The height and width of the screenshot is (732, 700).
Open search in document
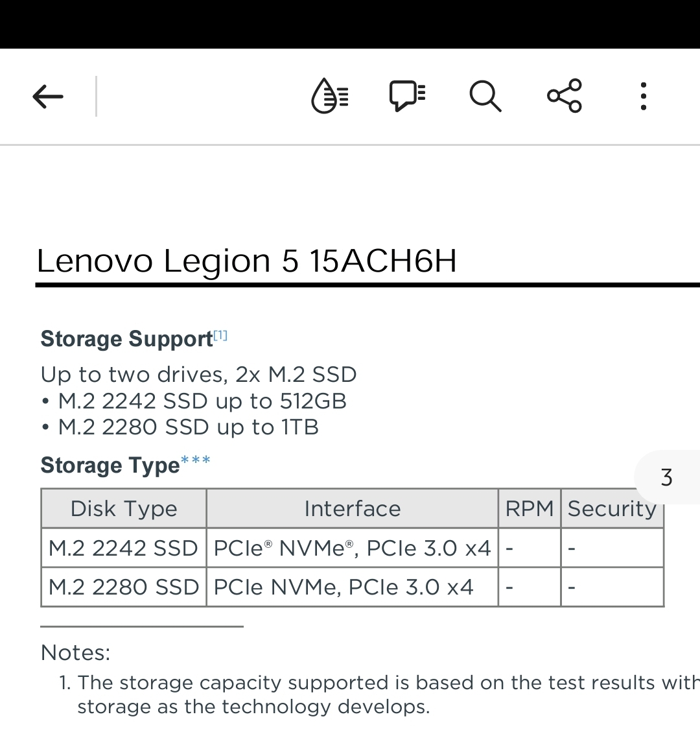(x=485, y=97)
